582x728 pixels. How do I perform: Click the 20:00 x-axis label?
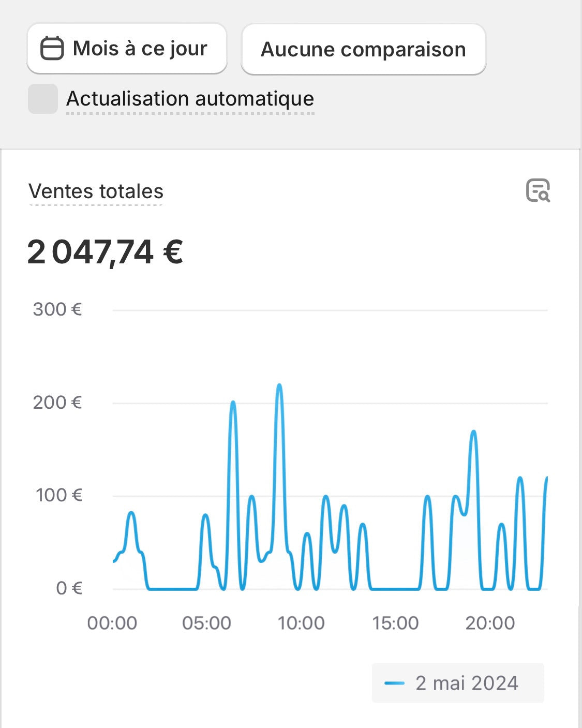click(490, 623)
